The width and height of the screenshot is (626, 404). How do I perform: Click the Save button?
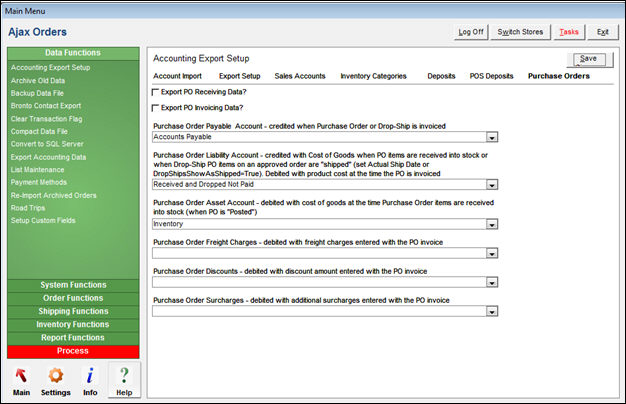[589, 59]
